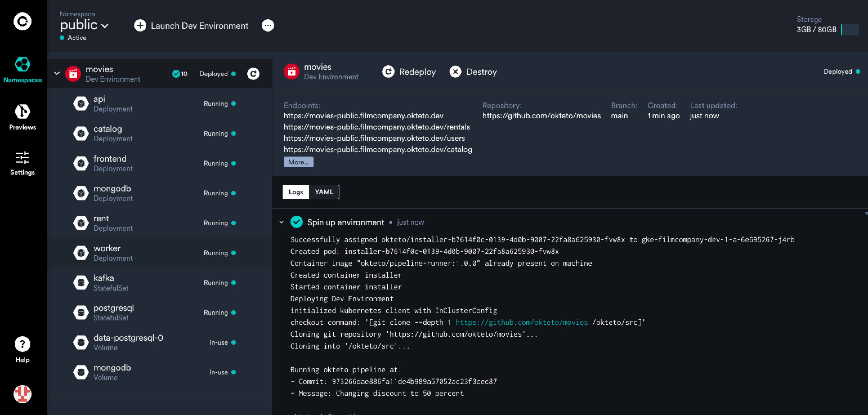Viewport: 868px width, 415px height.
Task: Open the Settings sidebar section
Action: point(23,164)
